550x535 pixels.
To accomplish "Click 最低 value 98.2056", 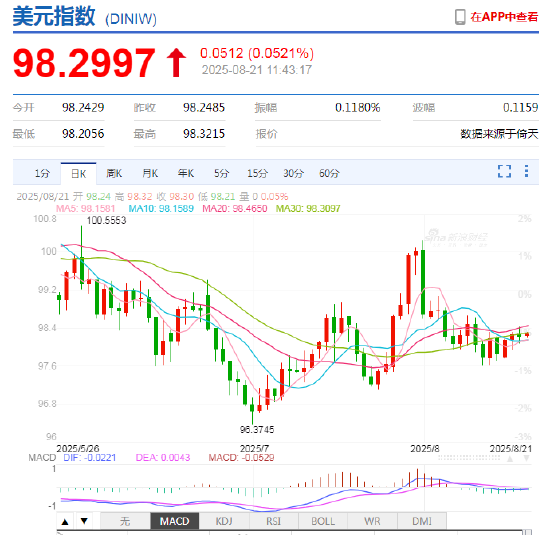I will point(83,134).
